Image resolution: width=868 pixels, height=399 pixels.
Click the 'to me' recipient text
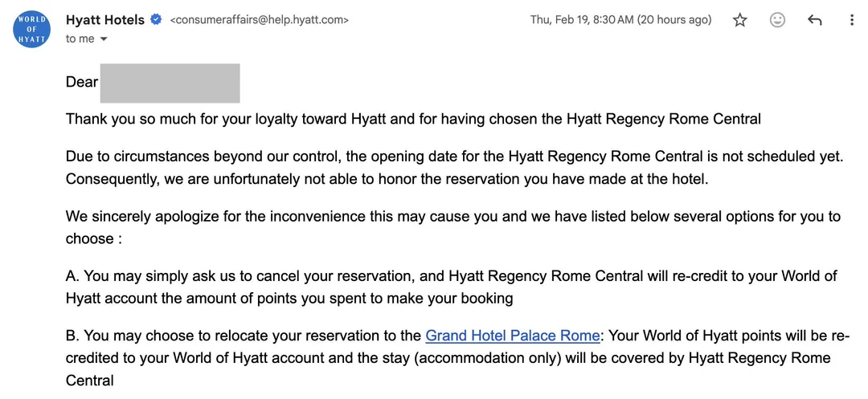point(80,39)
